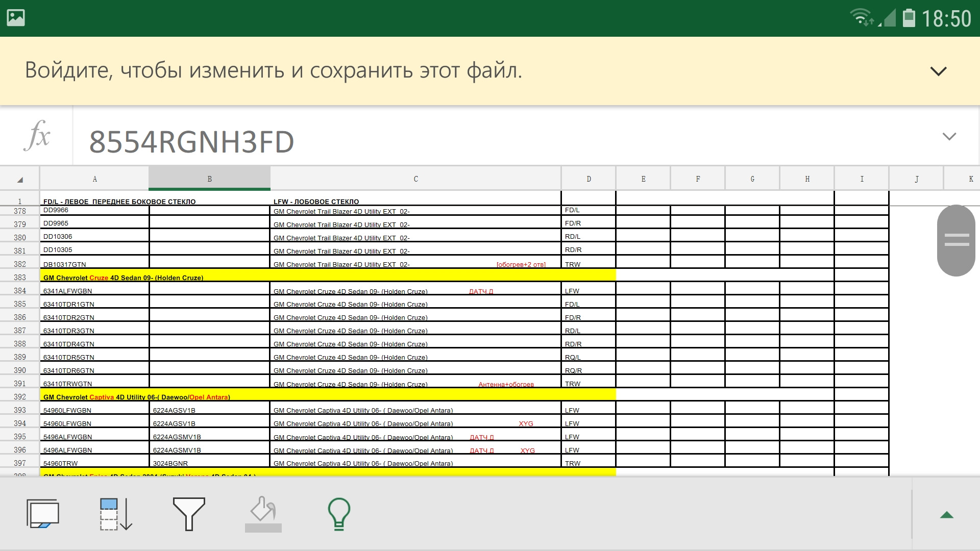This screenshot has height=551, width=980.
Task: Select row header 392
Action: (20, 397)
